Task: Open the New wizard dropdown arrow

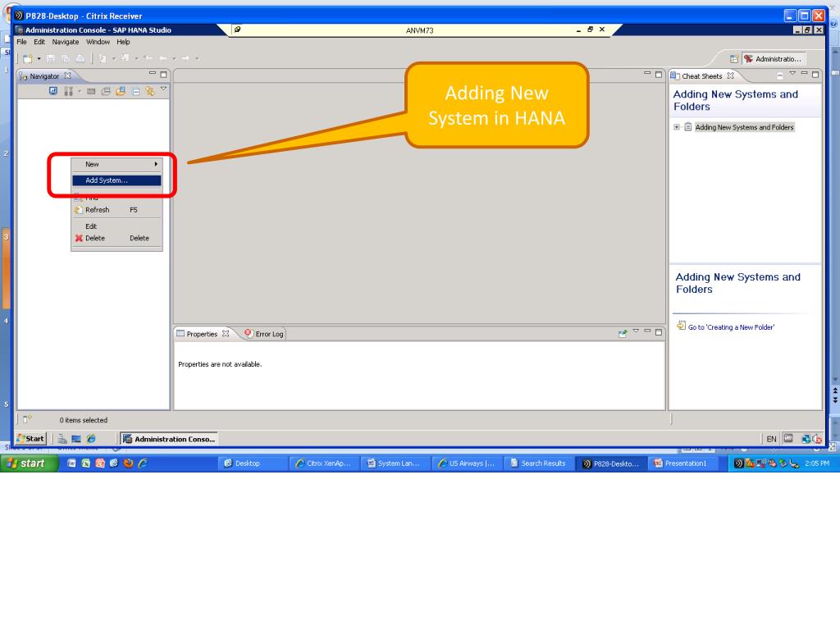Action: click(39, 58)
